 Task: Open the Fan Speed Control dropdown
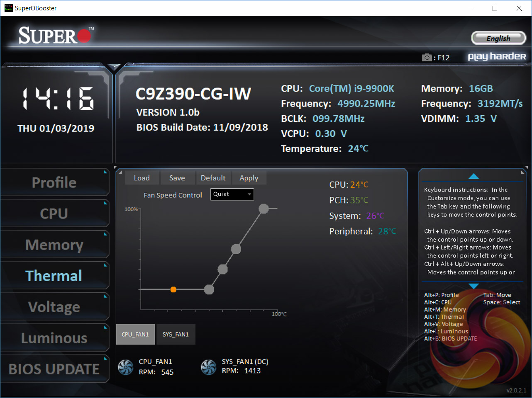coord(232,194)
